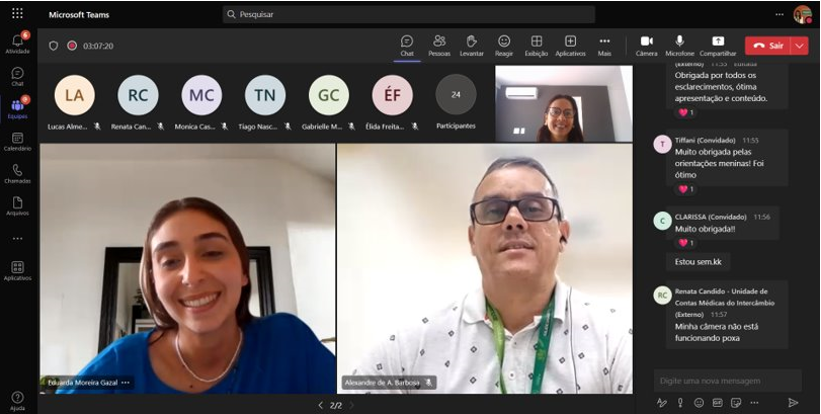Open Calendário from the left sidebar

17,139
